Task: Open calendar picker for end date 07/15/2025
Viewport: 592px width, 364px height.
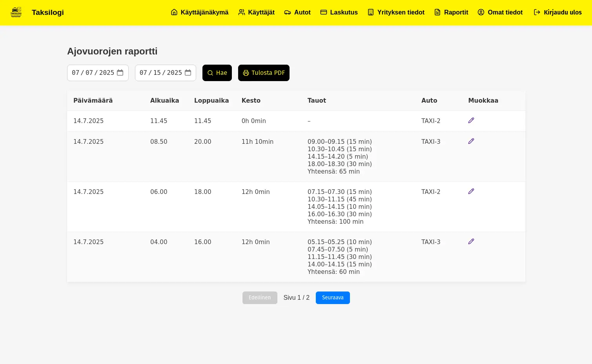Action: 188,72
